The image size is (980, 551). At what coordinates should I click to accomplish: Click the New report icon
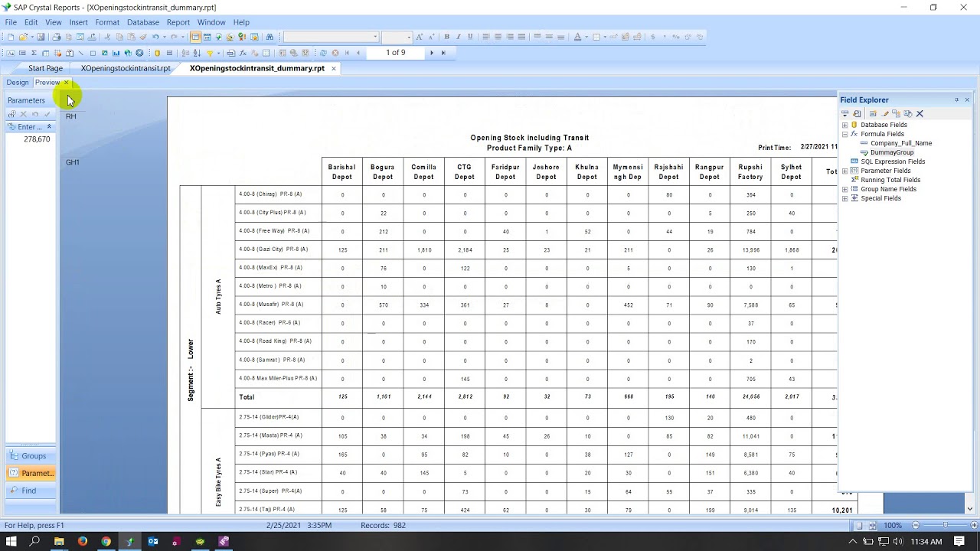pos(11,37)
